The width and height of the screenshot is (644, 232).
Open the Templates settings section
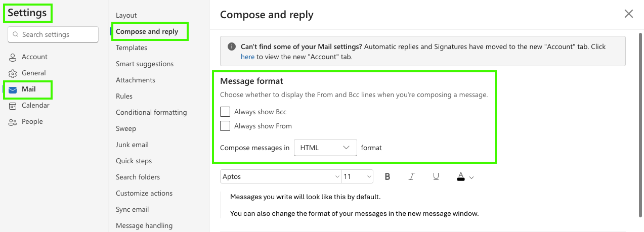pyautogui.click(x=132, y=48)
